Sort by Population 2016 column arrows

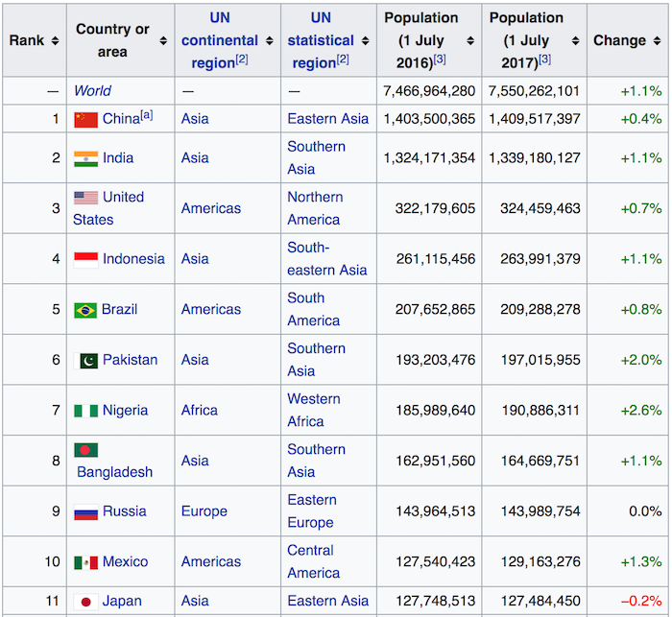click(x=470, y=40)
